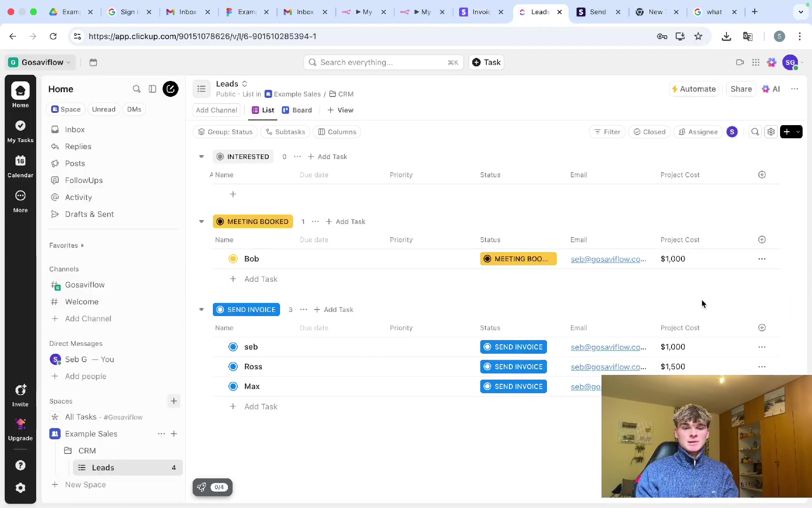
Task: Click the Send Invoice status badge for seb
Action: (513, 347)
